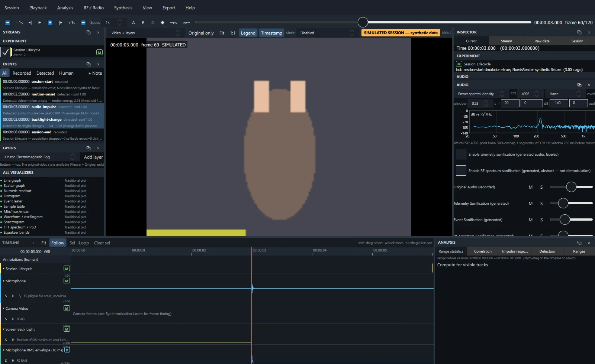This screenshot has width=595, height=364.
Task: Click Compute for visible tracks
Action: click(463, 265)
